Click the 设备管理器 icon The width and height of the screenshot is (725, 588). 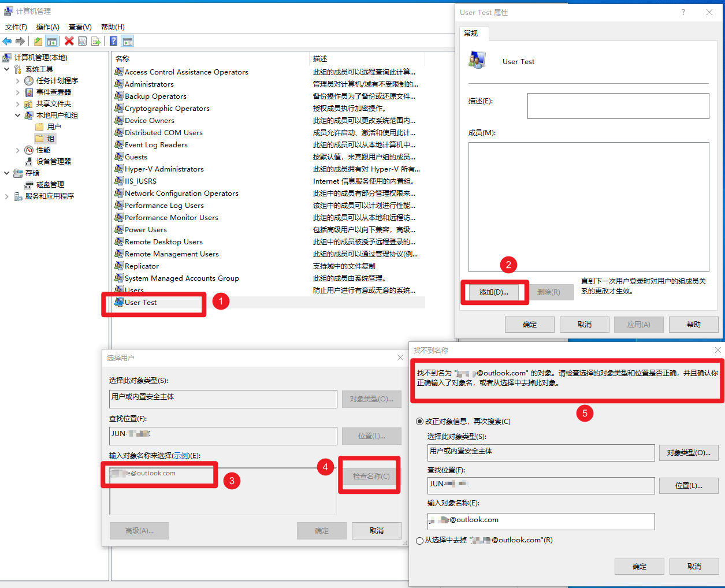[x=29, y=162]
